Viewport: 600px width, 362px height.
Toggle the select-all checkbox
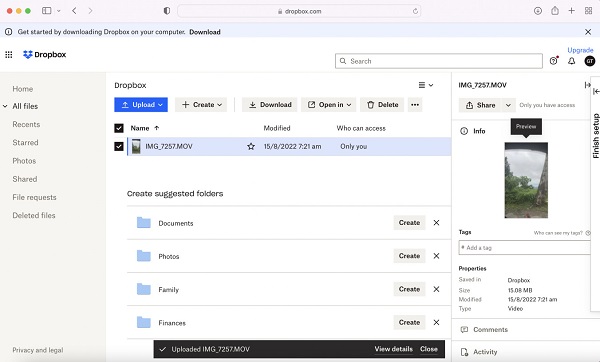pyautogui.click(x=119, y=128)
